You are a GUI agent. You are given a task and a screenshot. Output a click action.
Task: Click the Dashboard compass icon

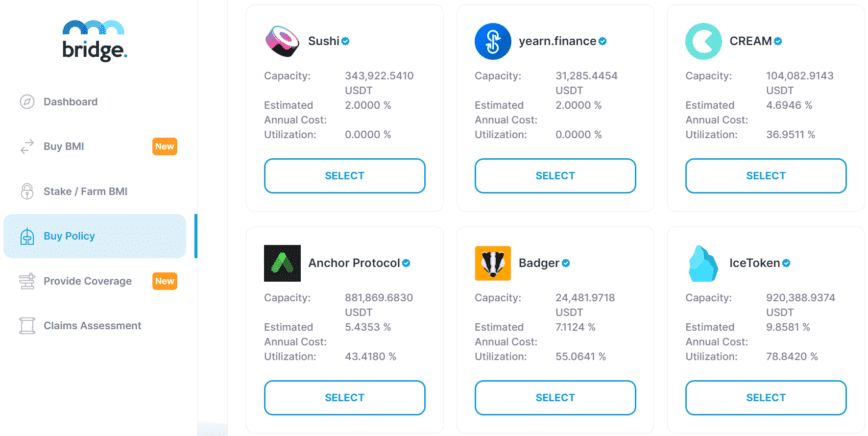[x=27, y=102]
